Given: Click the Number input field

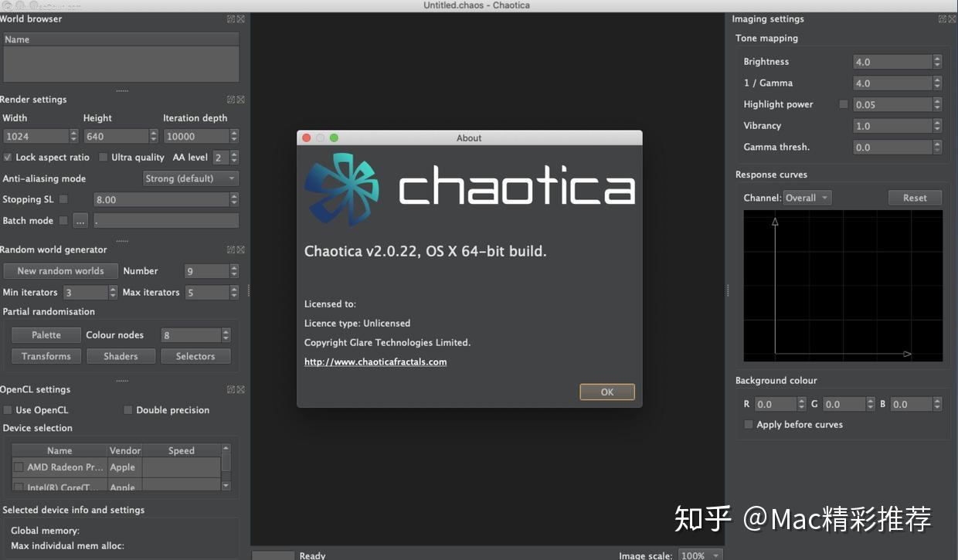Looking at the screenshot, I should (205, 270).
